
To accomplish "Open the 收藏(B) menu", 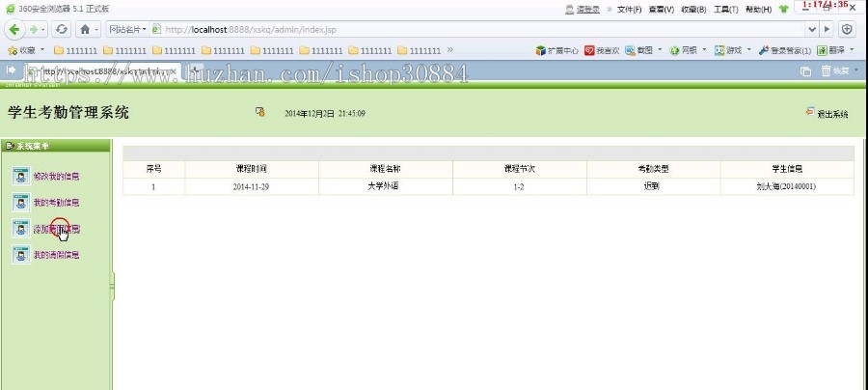I will pos(693,10).
